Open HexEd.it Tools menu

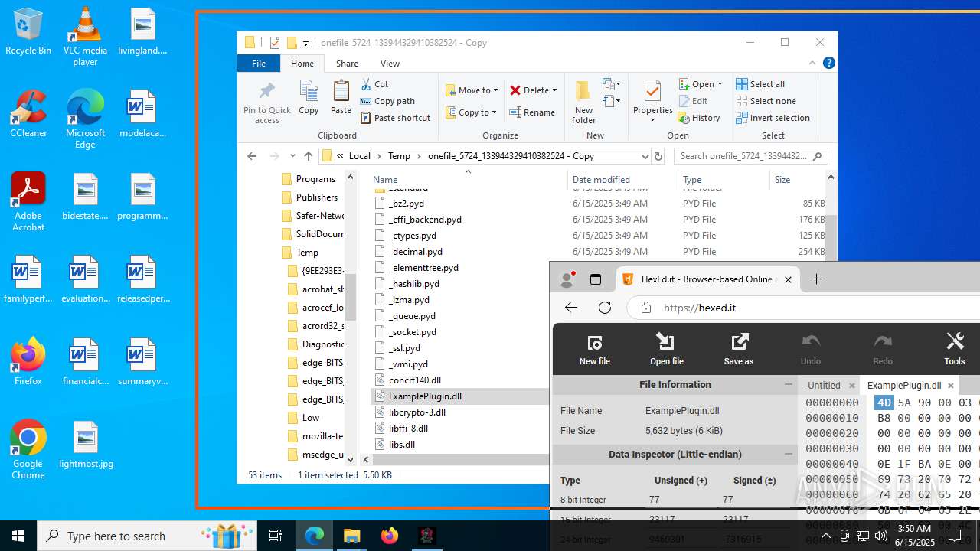(955, 350)
